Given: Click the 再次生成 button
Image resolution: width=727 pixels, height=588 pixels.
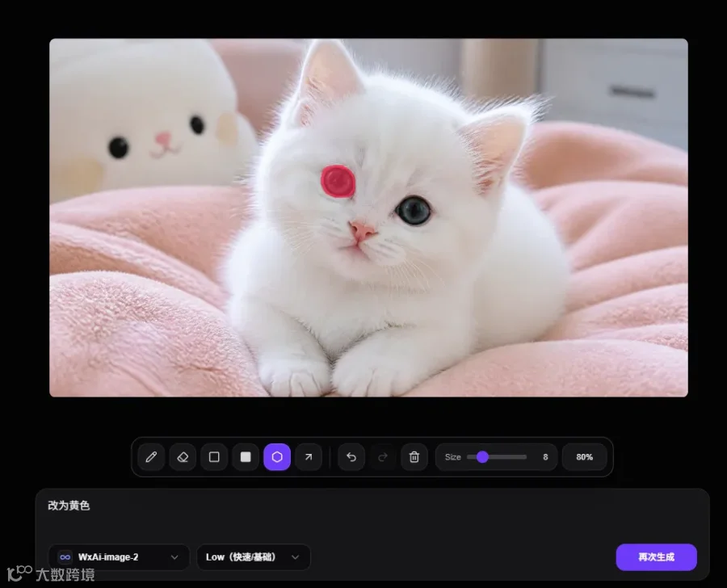Looking at the screenshot, I should (x=656, y=557).
